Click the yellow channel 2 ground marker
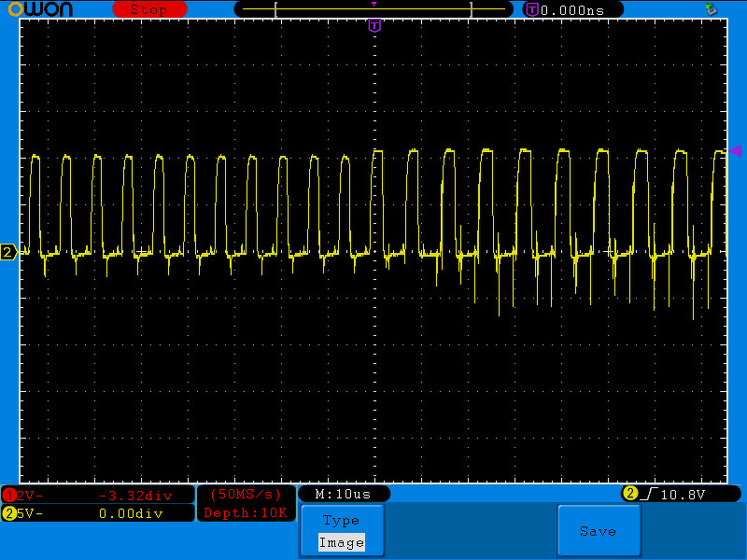The height and width of the screenshot is (560, 747). coord(8,252)
